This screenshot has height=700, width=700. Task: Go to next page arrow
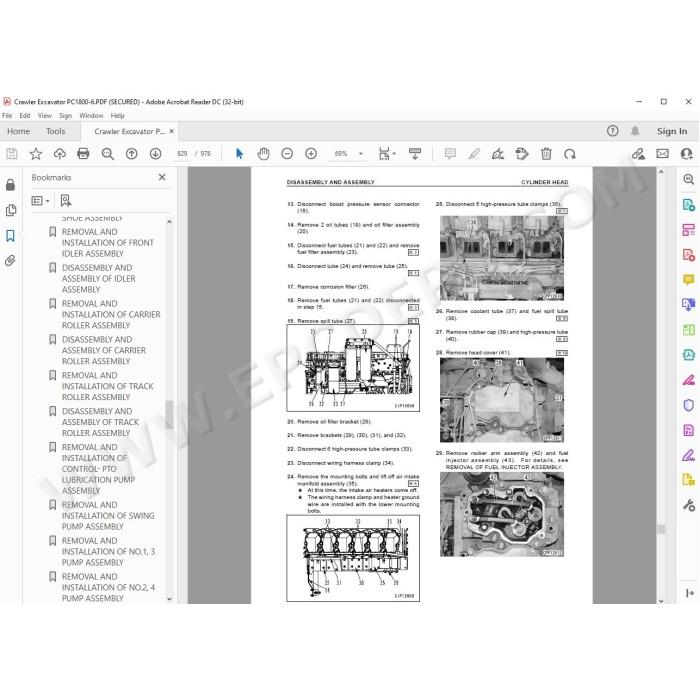[155, 154]
